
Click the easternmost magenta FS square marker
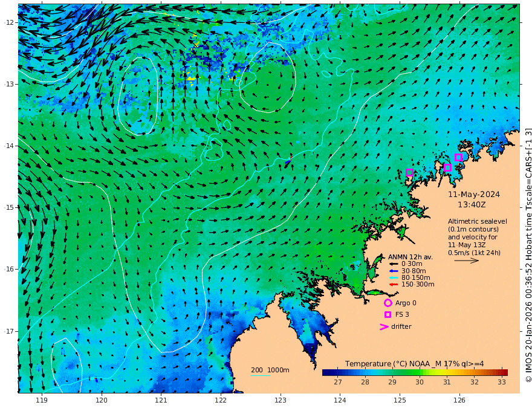click(x=458, y=157)
